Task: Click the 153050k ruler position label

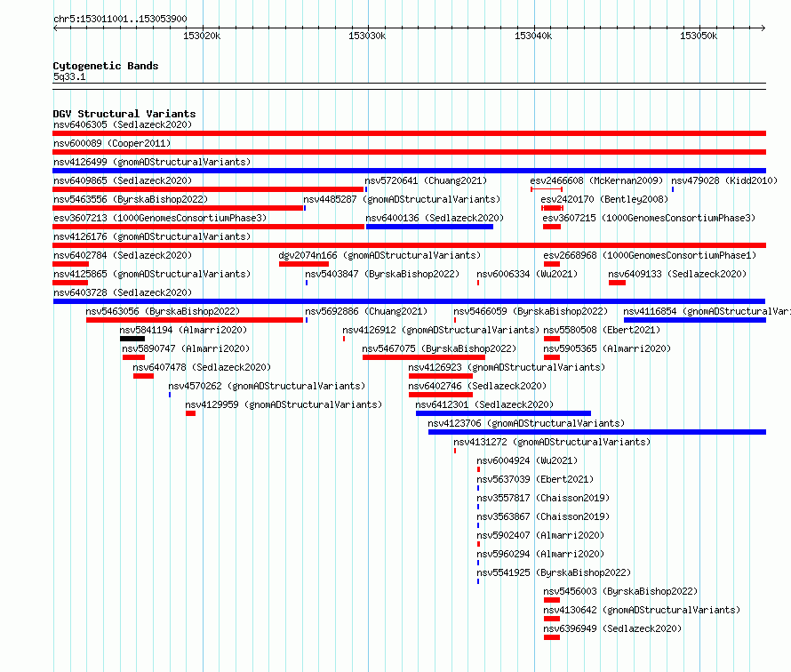Action: click(699, 36)
